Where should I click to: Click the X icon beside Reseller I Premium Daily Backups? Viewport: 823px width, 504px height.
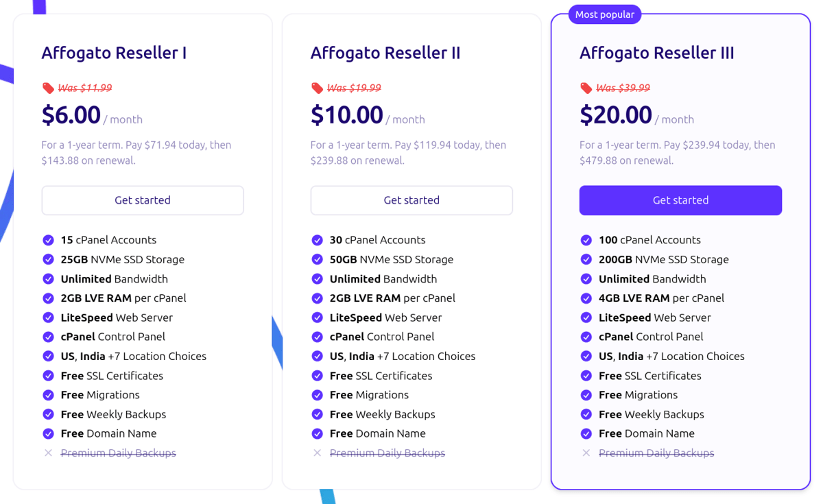click(48, 453)
